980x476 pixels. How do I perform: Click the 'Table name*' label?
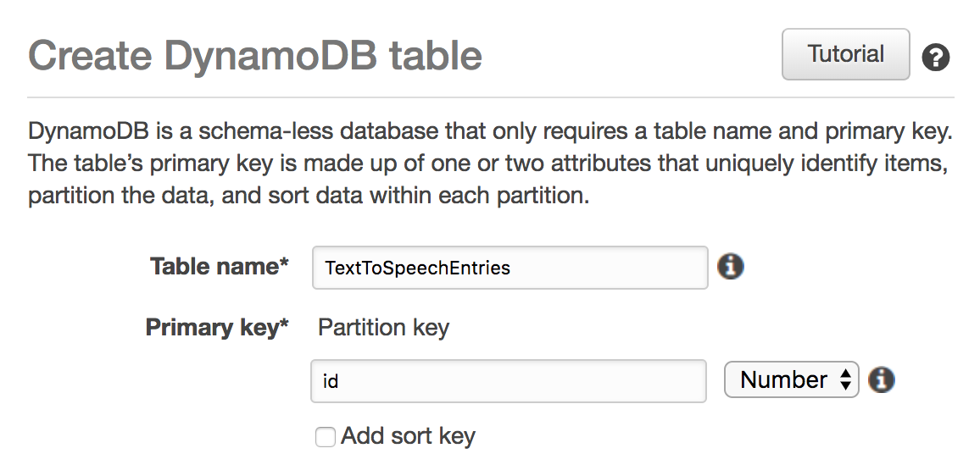click(220, 266)
